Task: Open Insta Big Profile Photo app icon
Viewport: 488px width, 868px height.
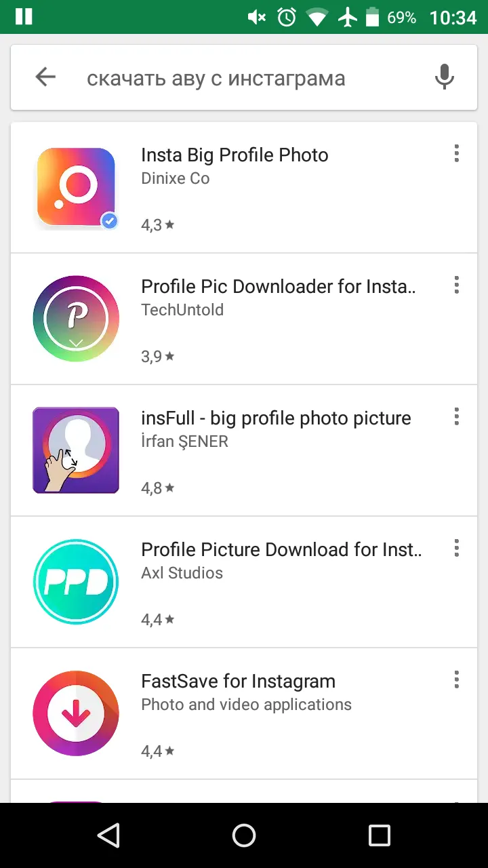Action: tap(76, 188)
